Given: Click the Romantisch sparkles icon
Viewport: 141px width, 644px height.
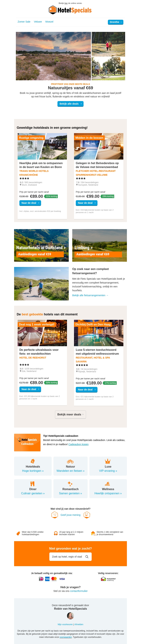Looking at the screenshot, I should [x=70, y=484].
